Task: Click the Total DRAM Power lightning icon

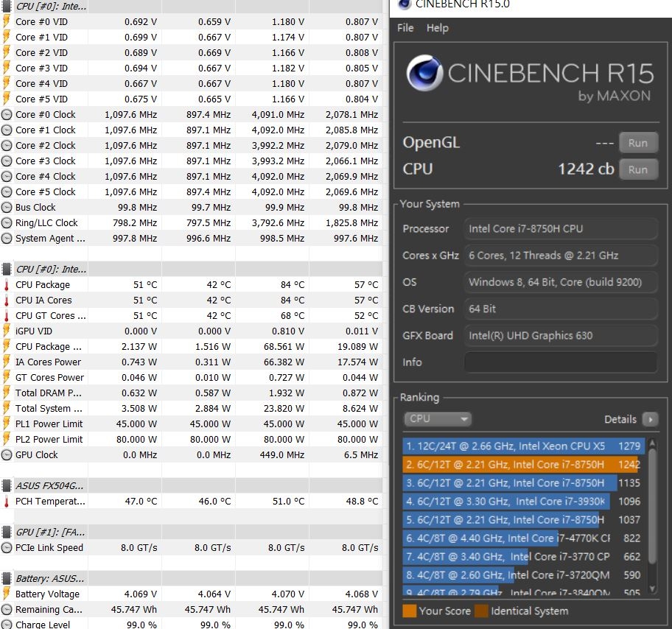Action: point(7,393)
